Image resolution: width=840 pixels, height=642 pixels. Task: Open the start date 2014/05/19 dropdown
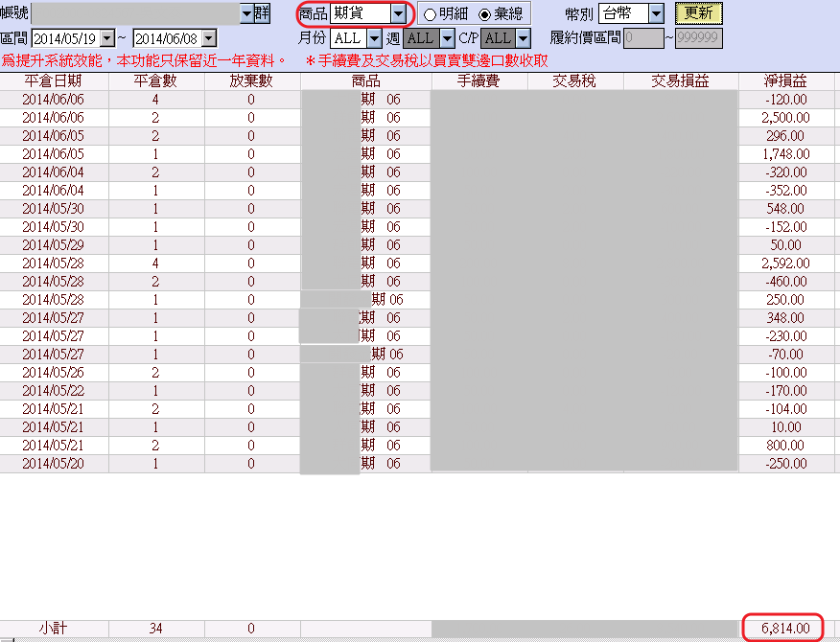click(x=107, y=38)
